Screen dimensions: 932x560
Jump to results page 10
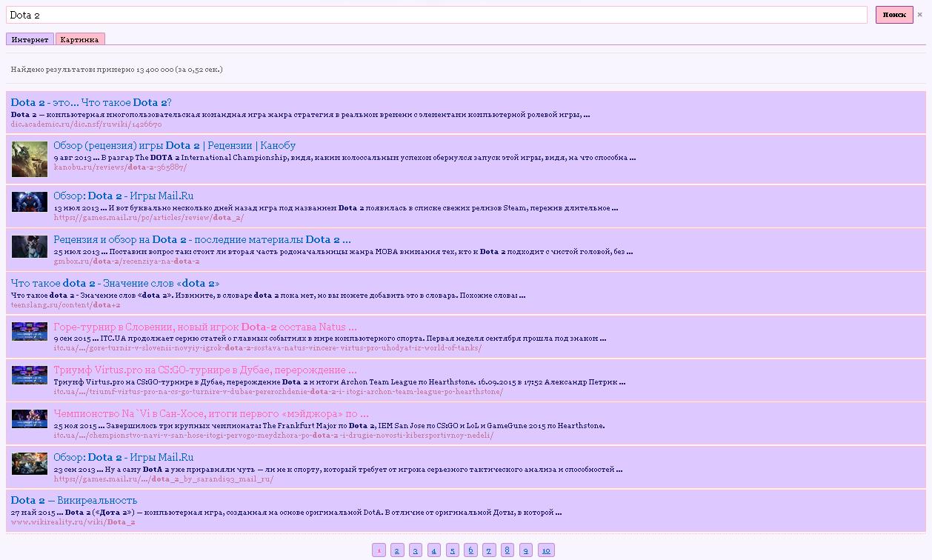(x=546, y=550)
